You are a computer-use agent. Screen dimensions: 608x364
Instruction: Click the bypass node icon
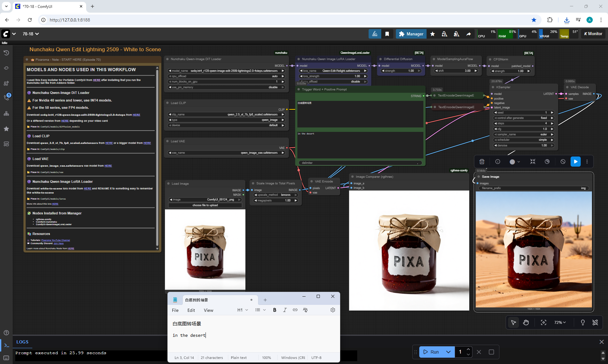coord(563,162)
